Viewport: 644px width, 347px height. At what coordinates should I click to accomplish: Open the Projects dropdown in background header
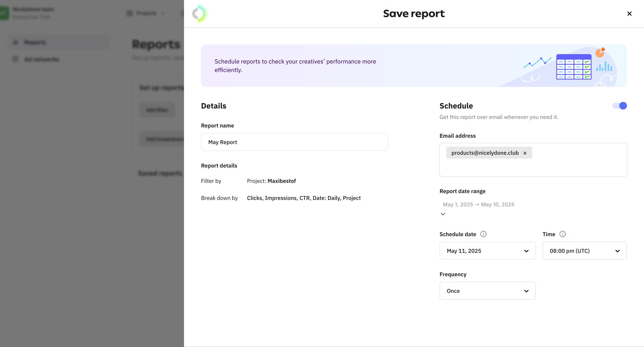[146, 13]
